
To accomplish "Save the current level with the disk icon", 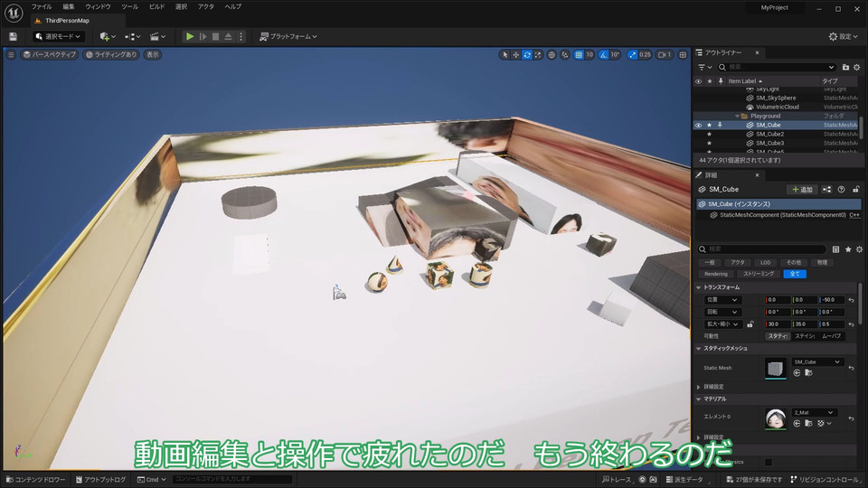I will coord(13,36).
